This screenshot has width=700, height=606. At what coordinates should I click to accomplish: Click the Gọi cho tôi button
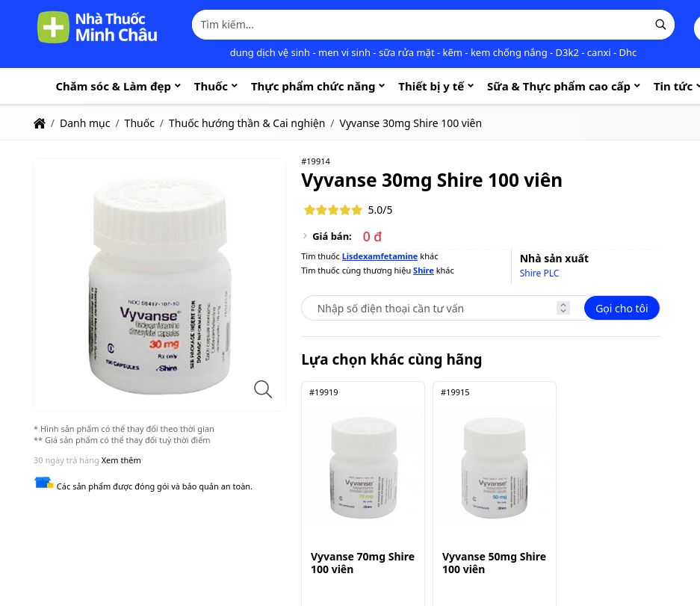coord(622,308)
